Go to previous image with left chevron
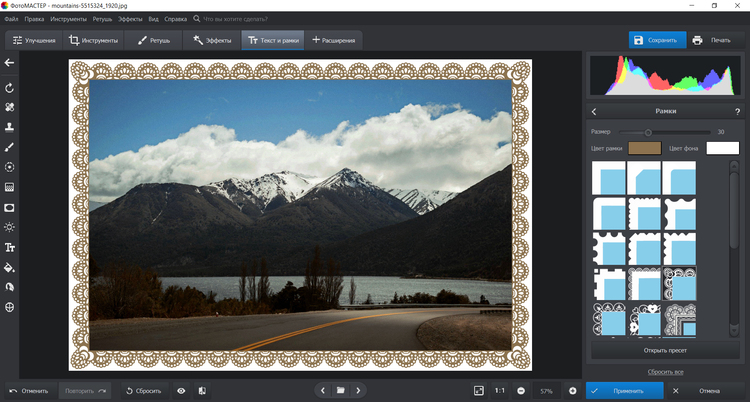 pos(322,390)
